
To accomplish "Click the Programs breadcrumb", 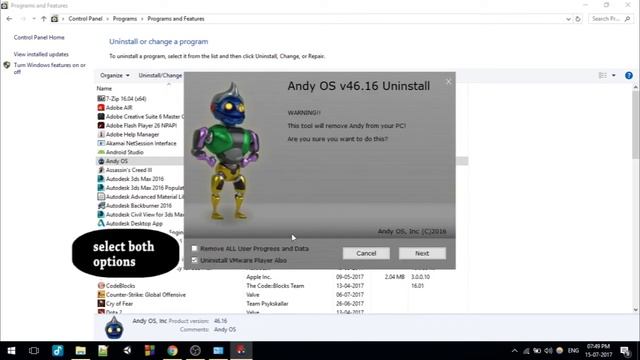I will tap(125, 19).
